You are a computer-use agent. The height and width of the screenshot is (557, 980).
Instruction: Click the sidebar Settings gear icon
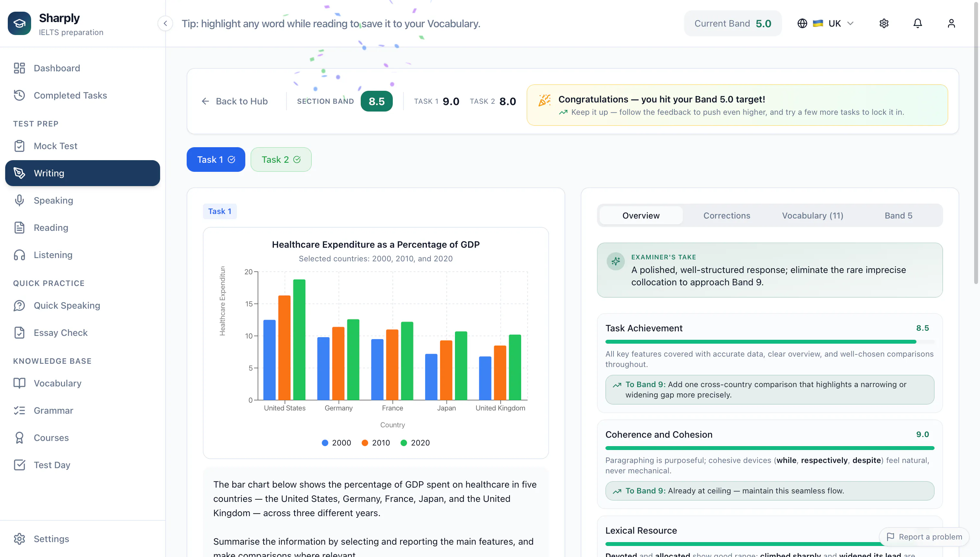tap(19, 539)
